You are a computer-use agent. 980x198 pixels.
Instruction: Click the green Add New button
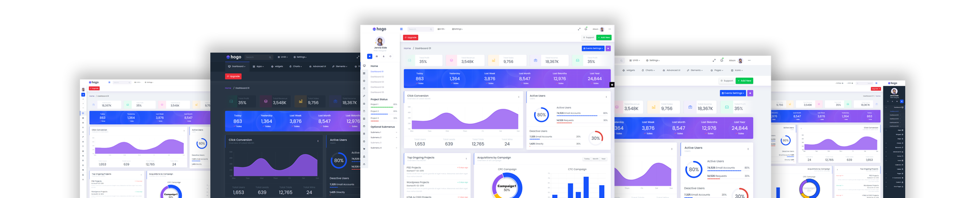pos(604,38)
